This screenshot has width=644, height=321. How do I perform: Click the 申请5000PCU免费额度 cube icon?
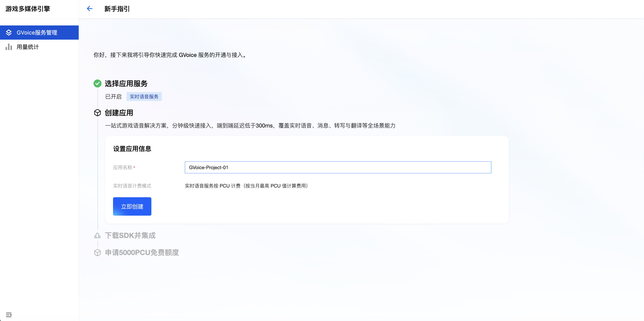97,252
